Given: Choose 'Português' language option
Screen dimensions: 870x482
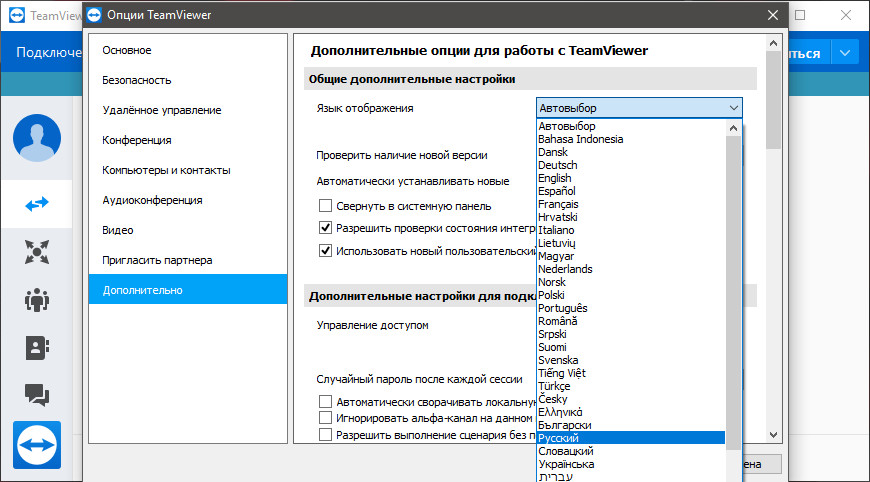Looking at the screenshot, I should click(631, 308).
